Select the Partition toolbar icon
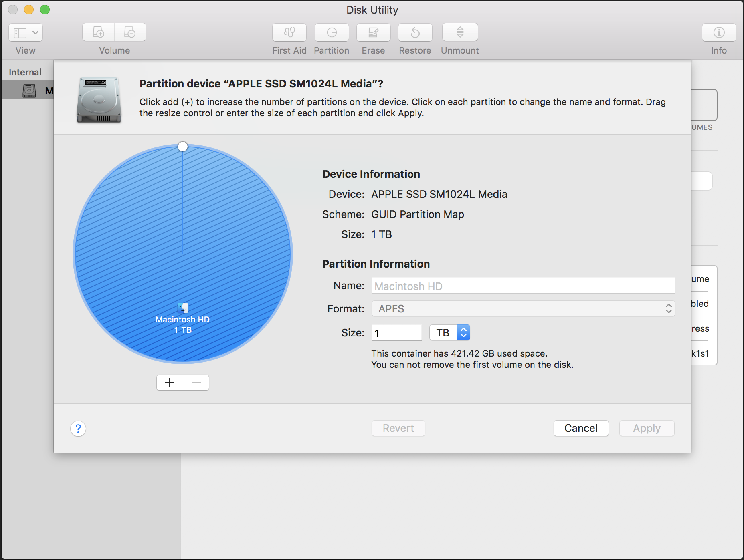This screenshot has height=560, width=744. [332, 32]
